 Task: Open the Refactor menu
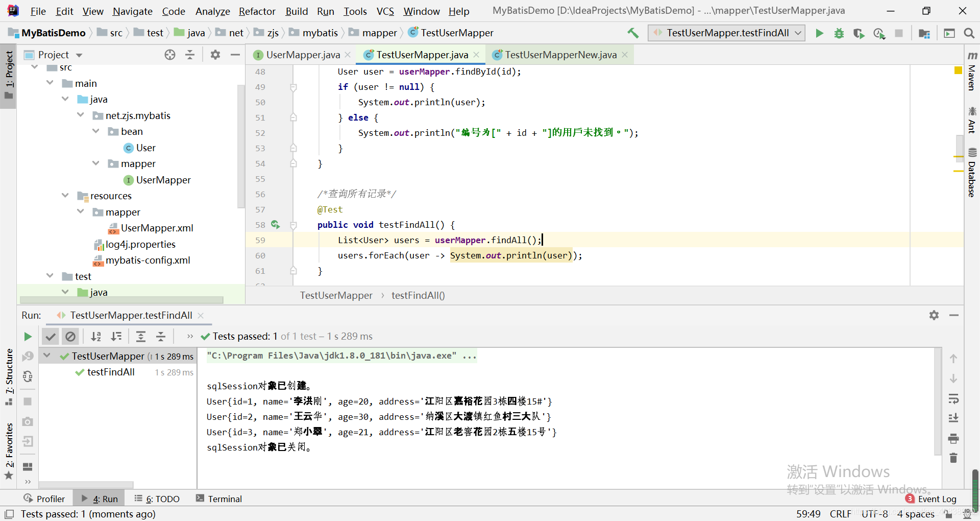[257, 11]
